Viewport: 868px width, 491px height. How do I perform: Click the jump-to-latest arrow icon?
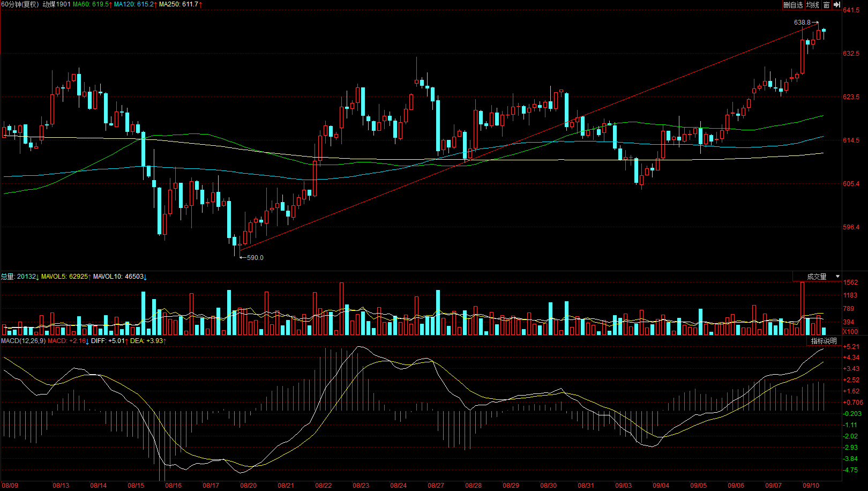click(x=836, y=5)
